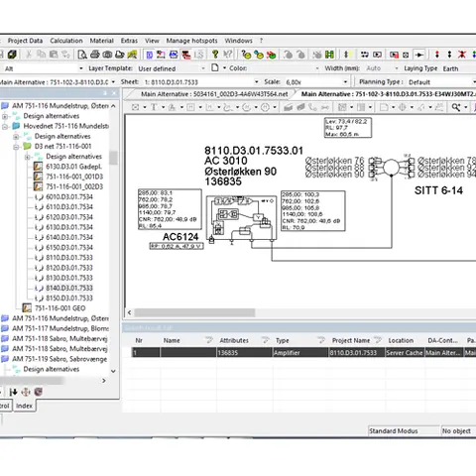
Task: Open the Windows menu
Action: [x=238, y=41]
